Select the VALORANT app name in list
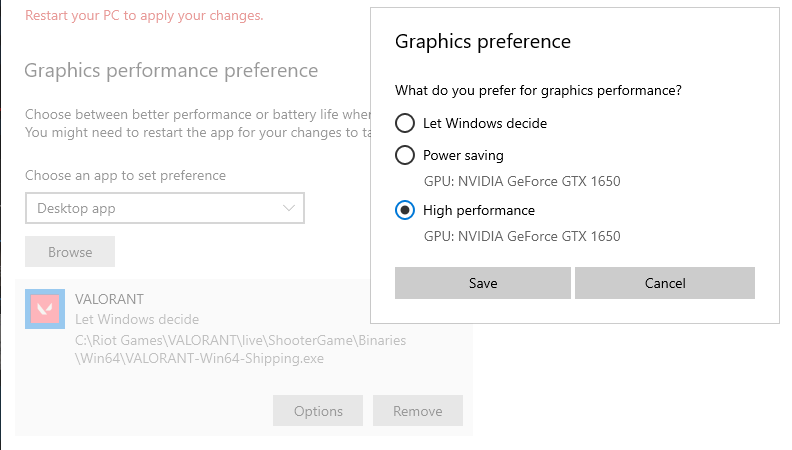Screen dimensions: 792x450 coord(110,299)
